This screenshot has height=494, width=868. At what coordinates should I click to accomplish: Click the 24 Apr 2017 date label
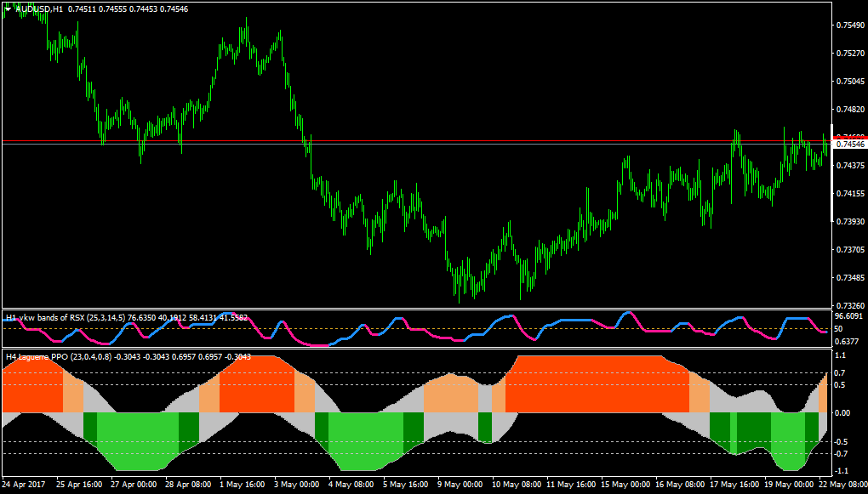(x=26, y=484)
